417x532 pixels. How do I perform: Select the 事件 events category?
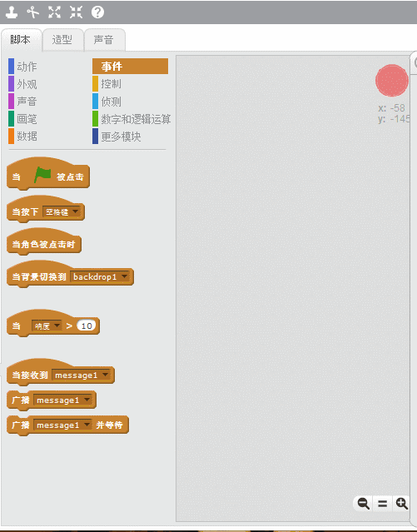pyautogui.click(x=131, y=67)
